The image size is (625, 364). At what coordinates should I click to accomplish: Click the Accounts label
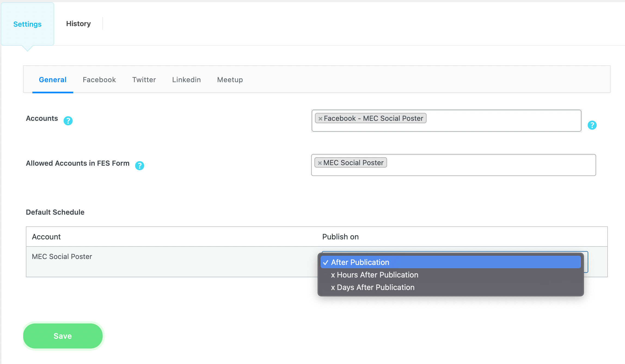[42, 118]
